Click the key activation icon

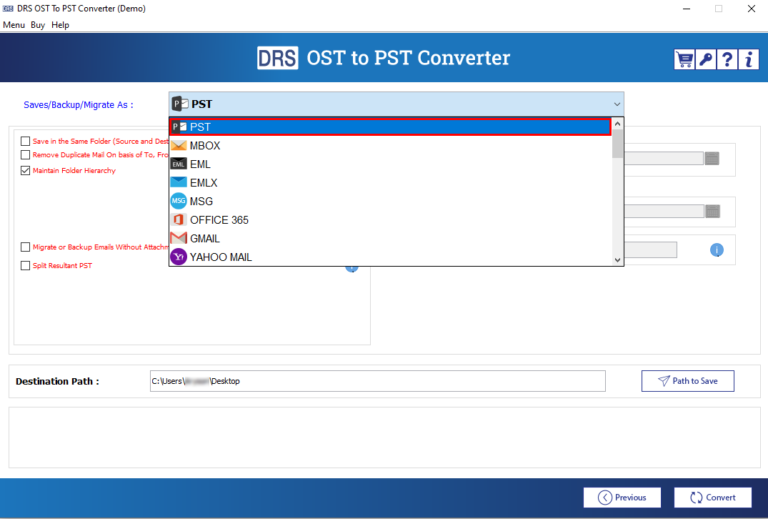(706, 59)
